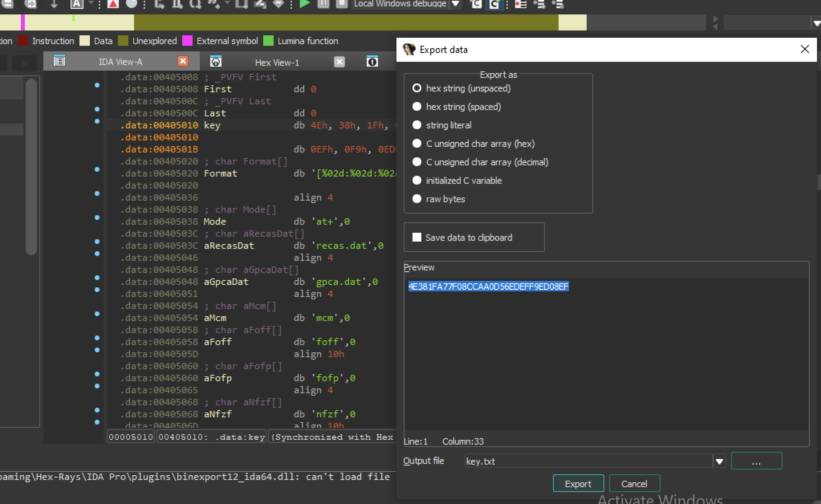Click the 'Format' label in disassembly
This screenshot has width=821, height=504.
coord(221,173)
